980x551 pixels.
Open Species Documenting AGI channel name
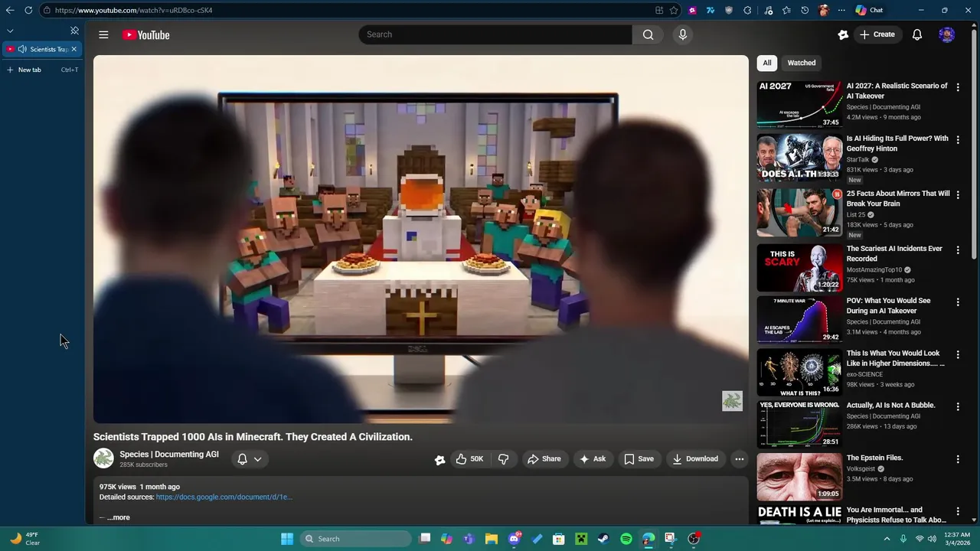click(169, 454)
